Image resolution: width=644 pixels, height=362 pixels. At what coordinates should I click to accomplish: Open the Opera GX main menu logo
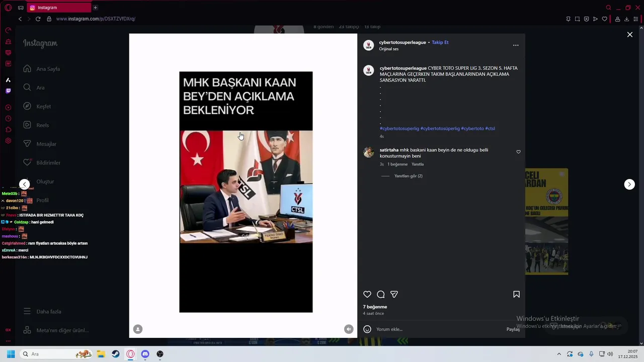point(8,8)
